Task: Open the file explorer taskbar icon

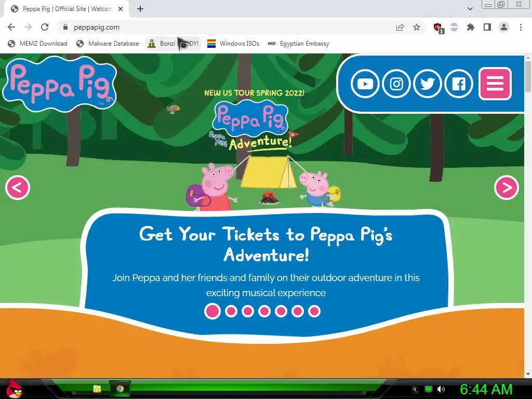Action: click(97, 389)
